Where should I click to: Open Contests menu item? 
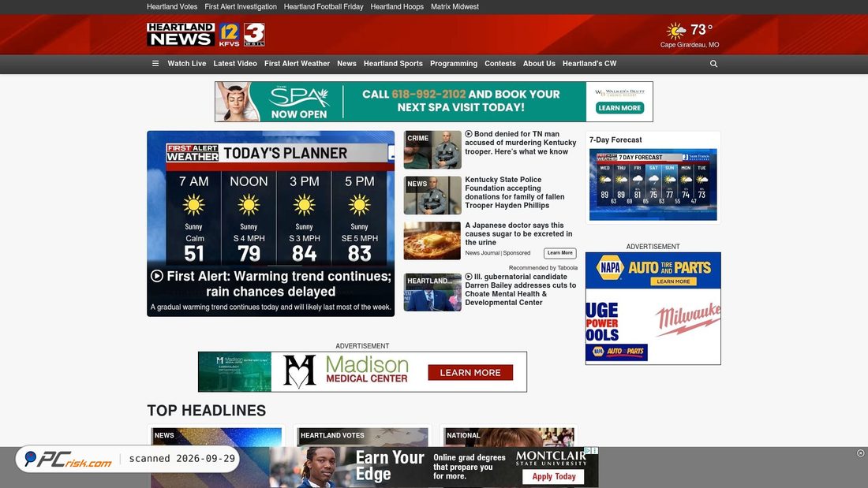500,64
